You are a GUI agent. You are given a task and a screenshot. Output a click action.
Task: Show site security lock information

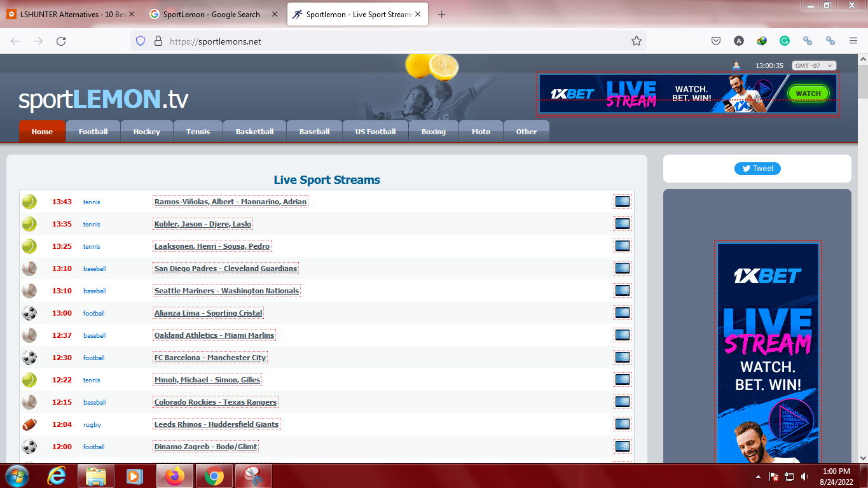tap(158, 41)
